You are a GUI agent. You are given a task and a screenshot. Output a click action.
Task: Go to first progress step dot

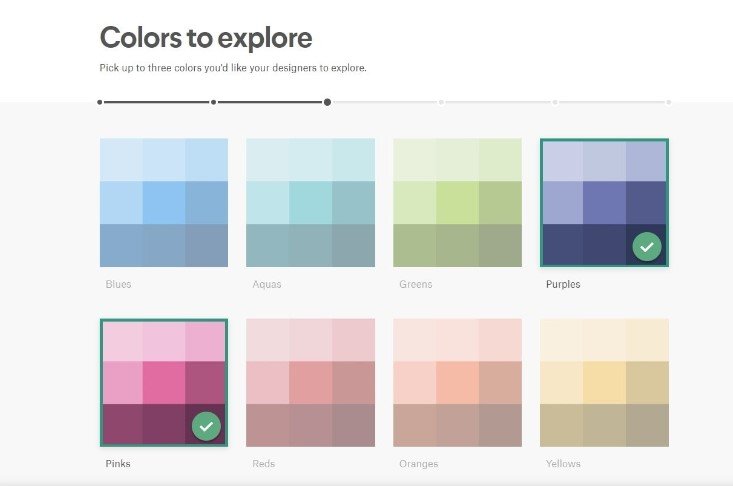(x=100, y=102)
